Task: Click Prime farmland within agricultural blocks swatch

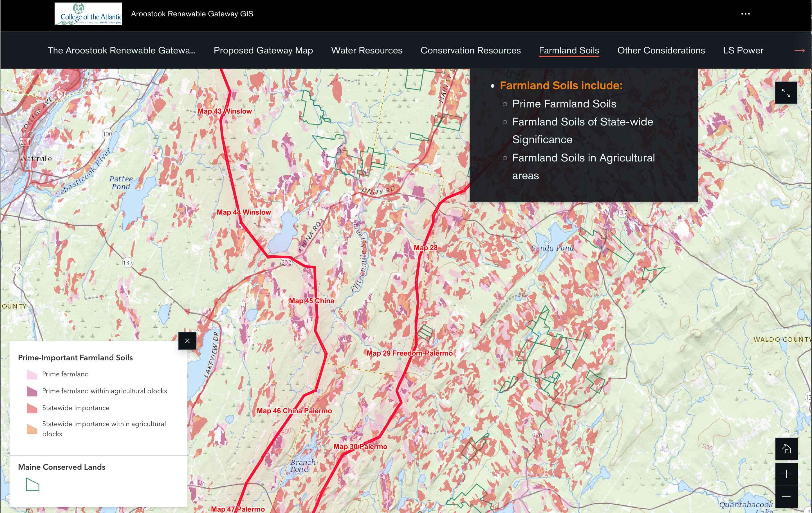Action: 32,391
